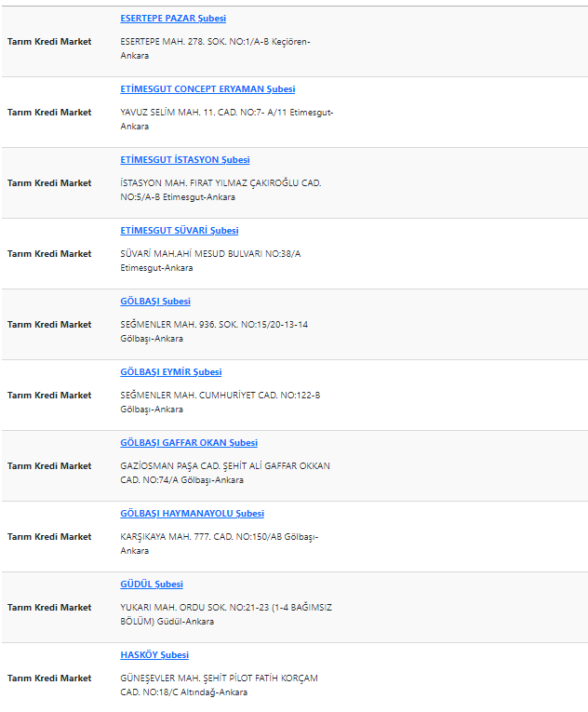
Task: Click Tarım Kredi Market in ETİMESGUT İSTASYON row
Action: (x=49, y=183)
